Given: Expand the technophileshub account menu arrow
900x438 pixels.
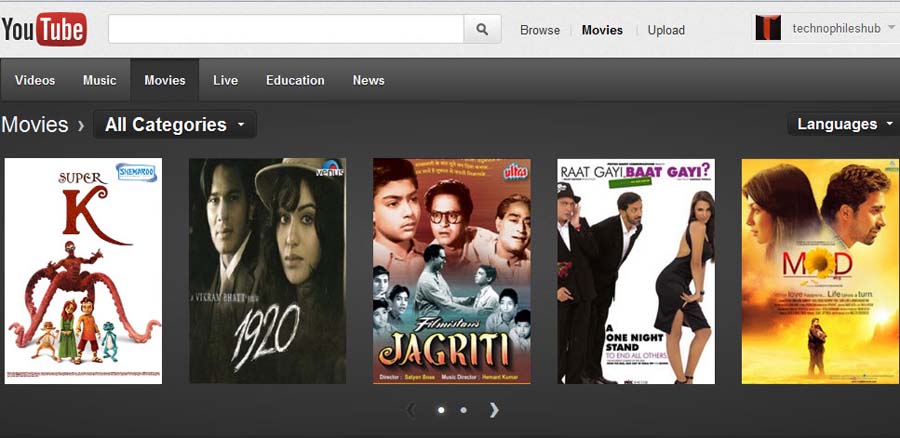Looking at the screenshot, I should click(x=891, y=27).
